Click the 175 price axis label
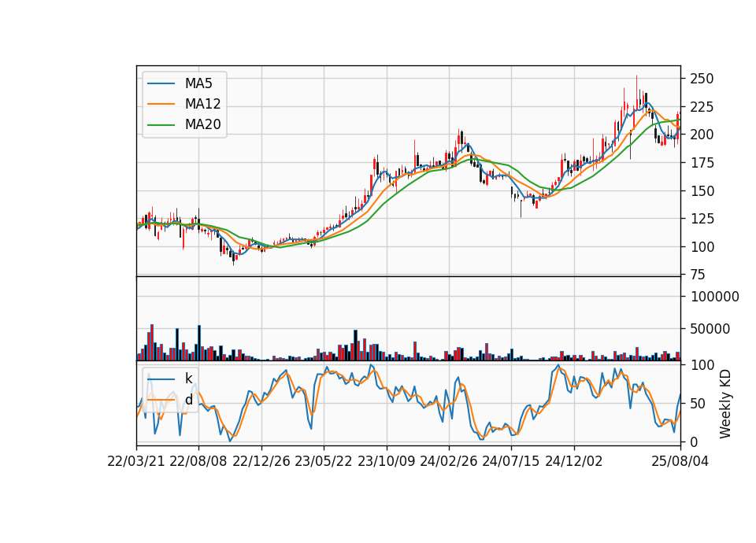This screenshot has width=756, height=543. (x=702, y=163)
